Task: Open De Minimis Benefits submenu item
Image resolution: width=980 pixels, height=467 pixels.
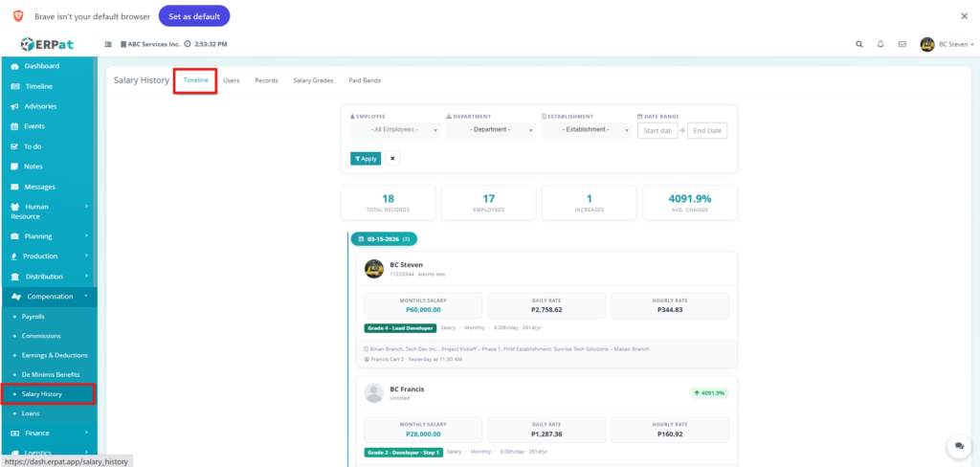Action: pyautogui.click(x=49, y=374)
